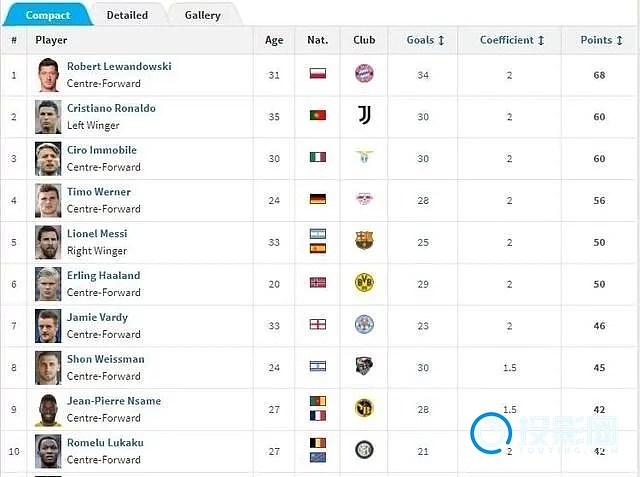Click the Juventus club logo
The height and width of the screenshot is (477, 640).
364,115
